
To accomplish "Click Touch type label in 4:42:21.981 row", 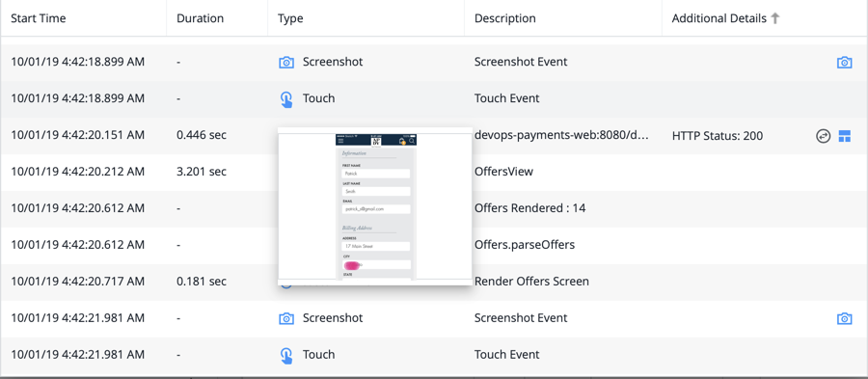I will click(x=319, y=355).
